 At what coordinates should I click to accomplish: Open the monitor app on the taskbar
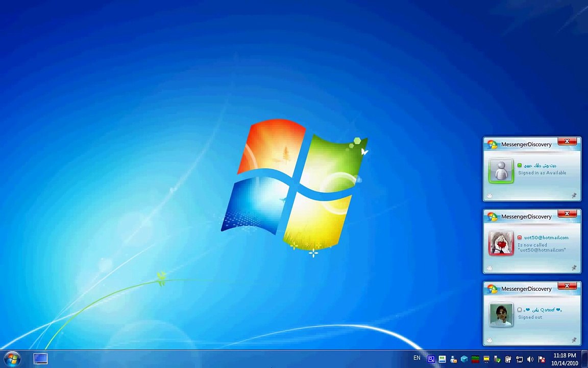[40, 359]
